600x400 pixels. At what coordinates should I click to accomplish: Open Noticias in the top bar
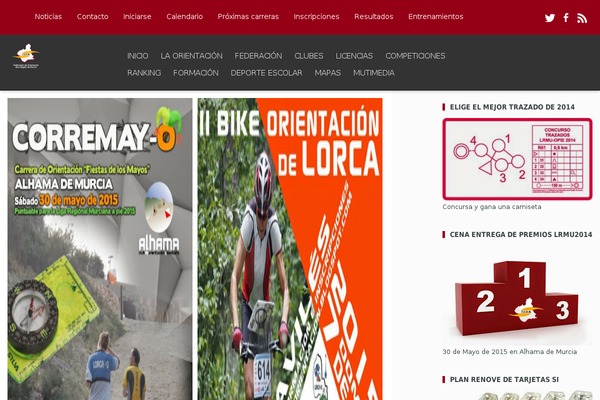[48, 16]
